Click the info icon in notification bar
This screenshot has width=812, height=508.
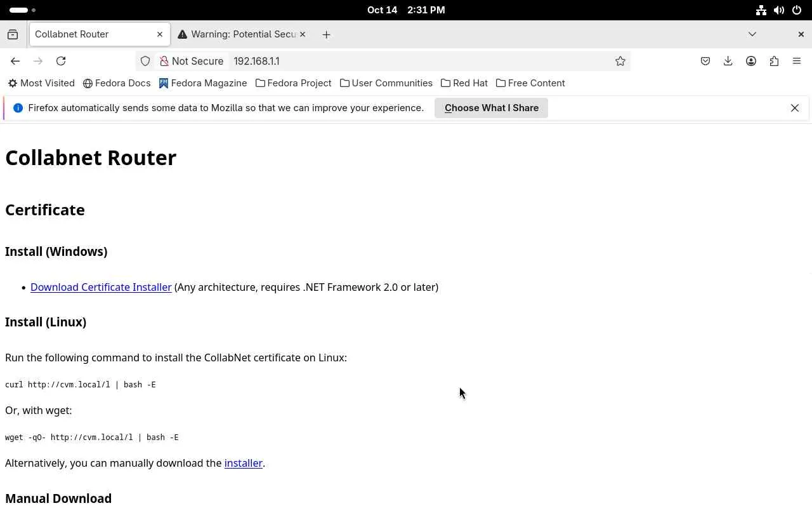pos(18,108)
